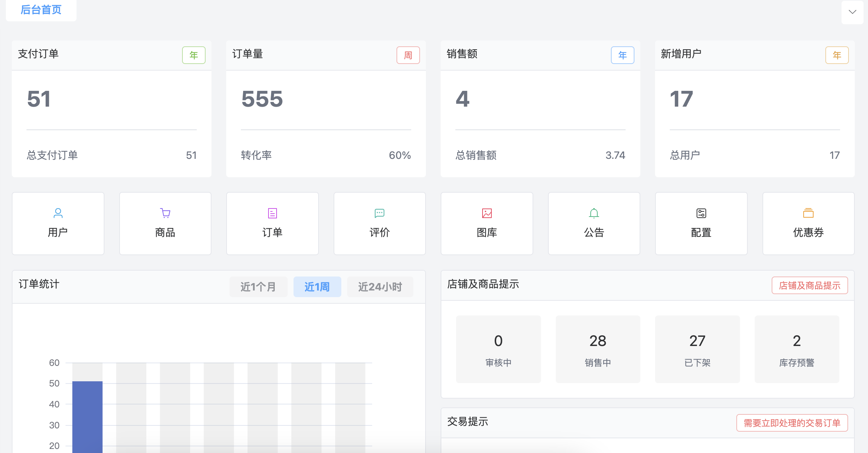
Task: Click the 支付订单 card title
Action: click(x=38, y=54)
